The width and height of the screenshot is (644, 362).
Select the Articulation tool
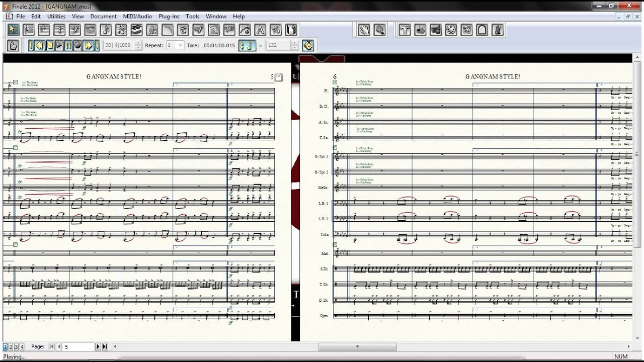coord(183,30)
